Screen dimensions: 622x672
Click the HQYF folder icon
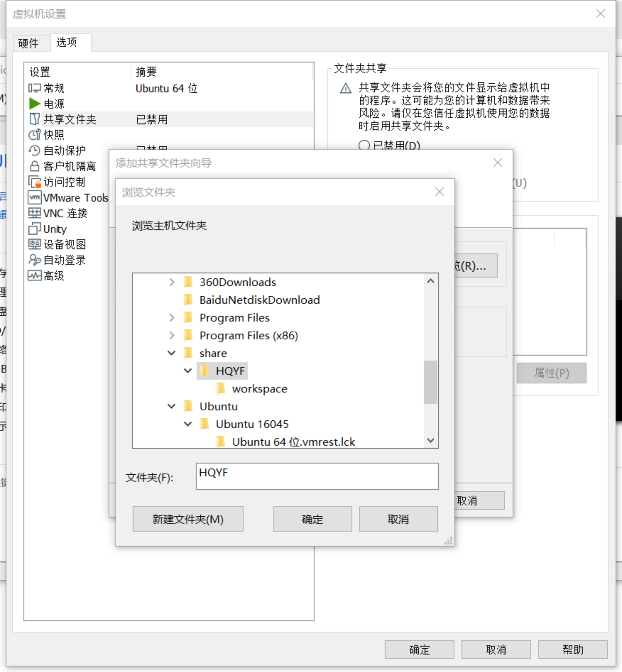(x=204, y=371)
